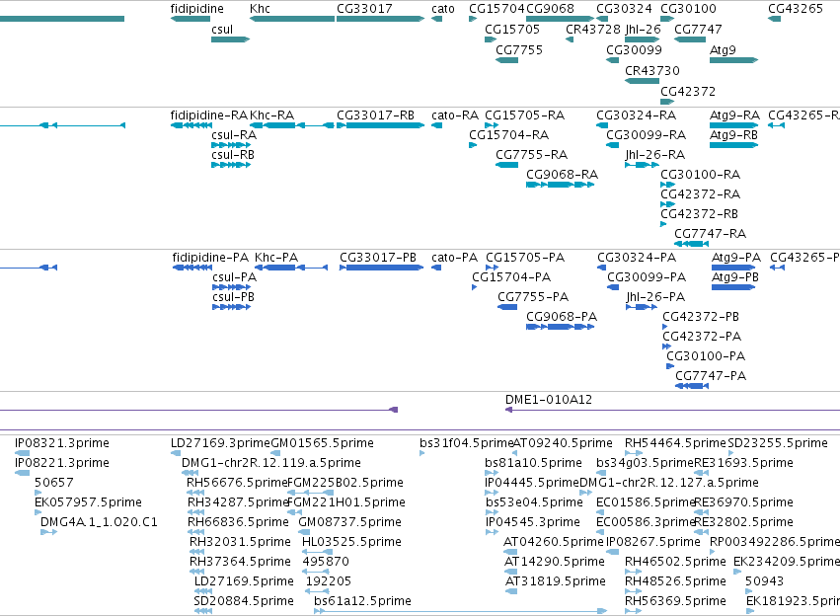Select the Atg9 gene bar
This screenshot has width=840, height=616.
click(x=734, y=60)
